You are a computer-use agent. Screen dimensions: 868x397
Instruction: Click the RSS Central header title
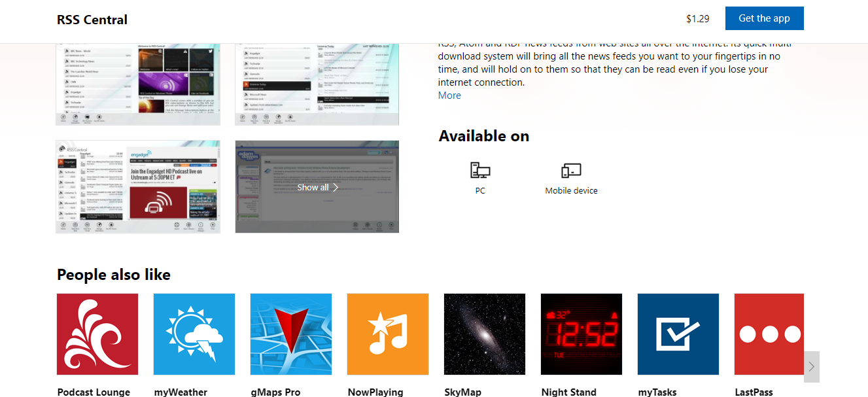click(x=92, y=20)
